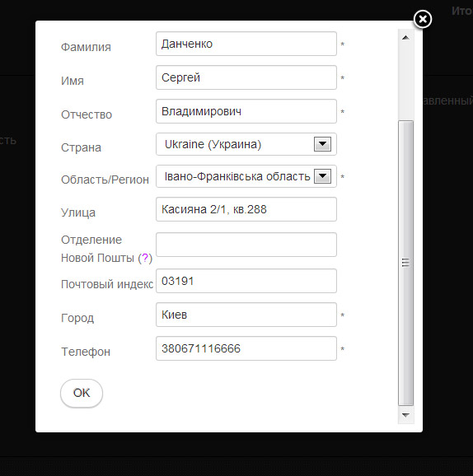Focus the Имя field containing Сергей
This screenshot has height=476, width=473.
pyautogui.click(x=246, y=77)
